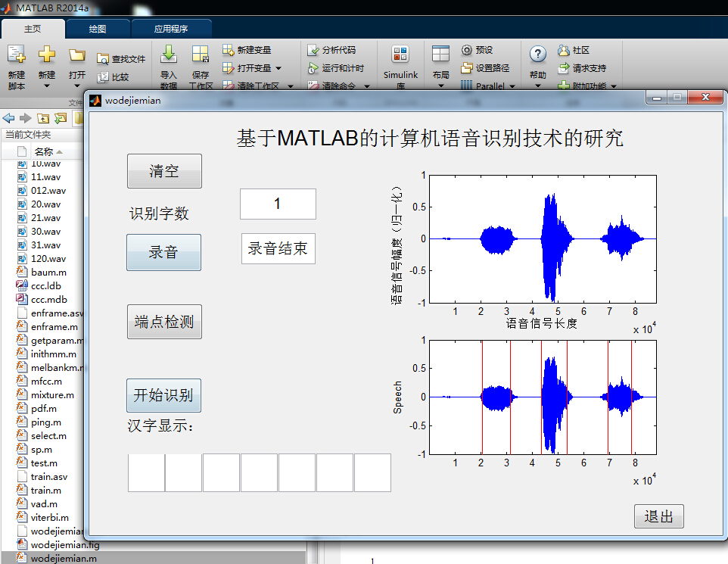Click the Community (社区) icon

(564, 50)
